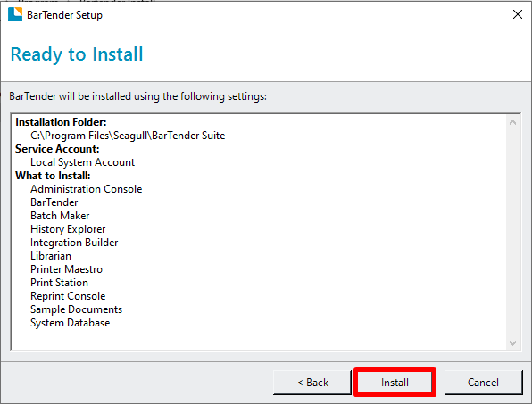Click the System Database entry
The width and height of the screenshot is (532, 404).
coord(71,323)
